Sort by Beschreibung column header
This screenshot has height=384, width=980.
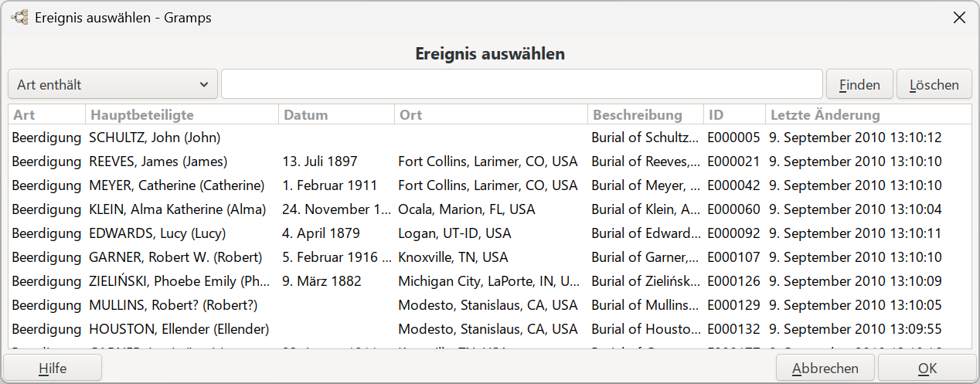click(646, 114)
